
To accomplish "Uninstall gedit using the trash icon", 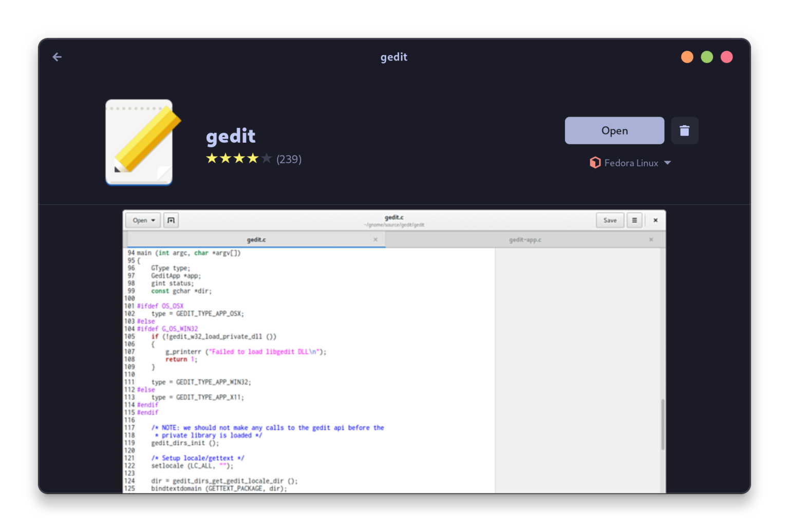I will coord(685,130).
